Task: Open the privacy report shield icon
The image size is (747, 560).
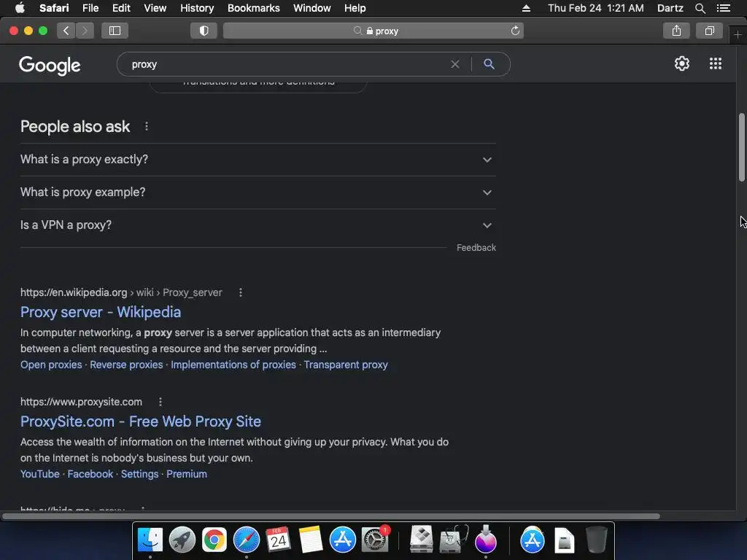Action: (x=204, y=31)
